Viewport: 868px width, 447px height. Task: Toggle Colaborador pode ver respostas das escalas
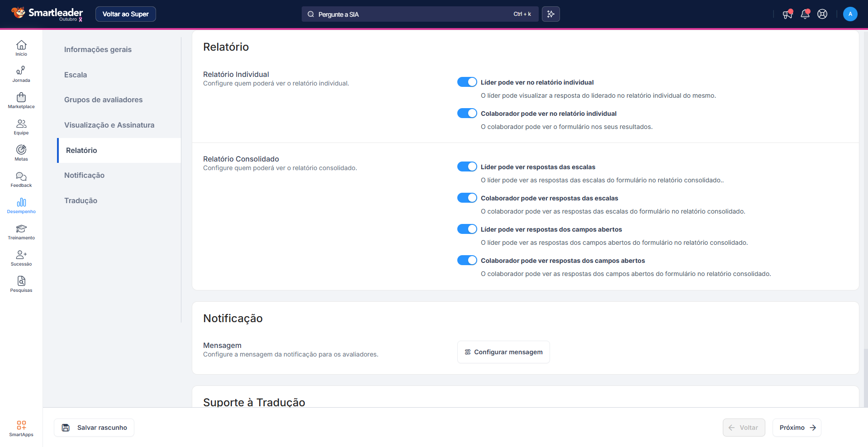click(x=467, y=198)
